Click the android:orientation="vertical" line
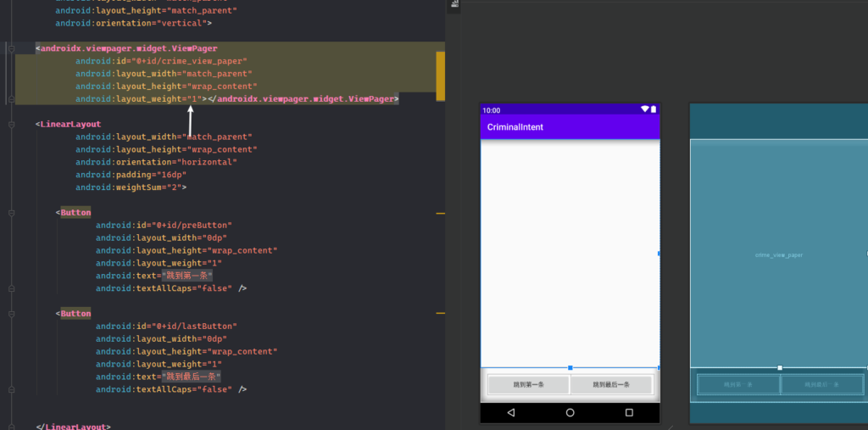 133,23
